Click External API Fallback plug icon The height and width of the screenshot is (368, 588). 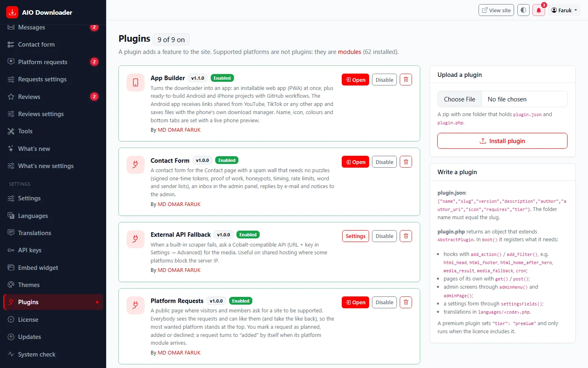(x=136, y=239)
